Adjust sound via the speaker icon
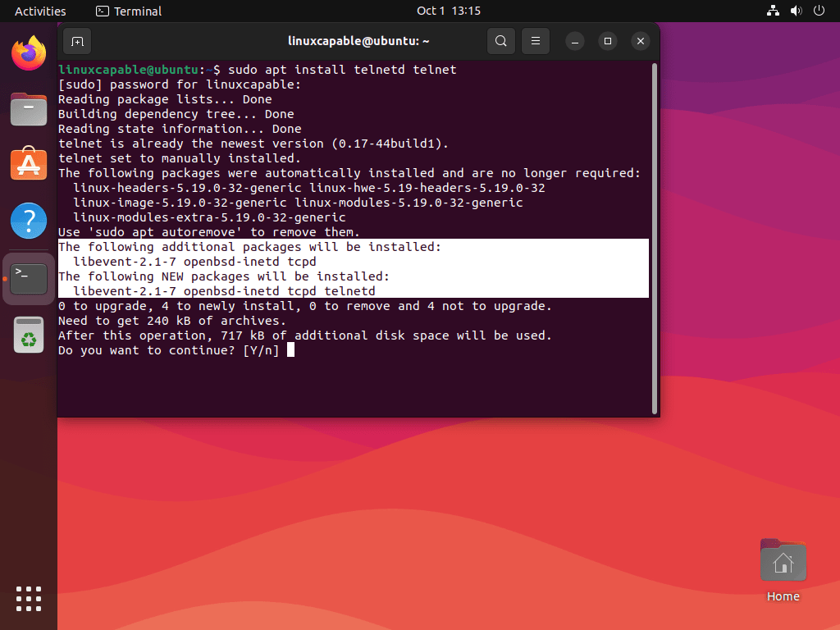 pos(795,11)
